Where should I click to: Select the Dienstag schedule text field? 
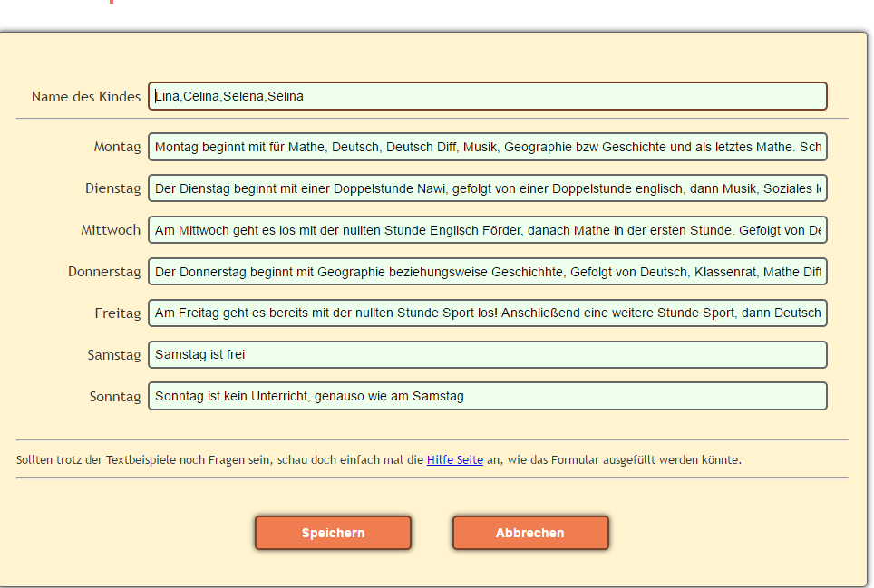(x=487, y=188)
